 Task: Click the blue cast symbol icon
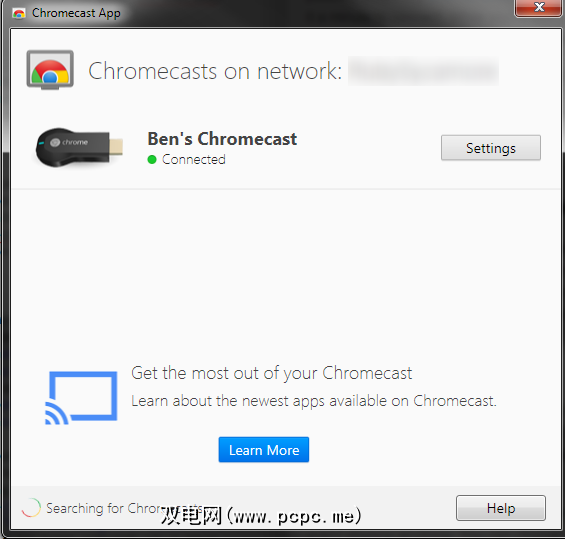(x=81, y=398)
